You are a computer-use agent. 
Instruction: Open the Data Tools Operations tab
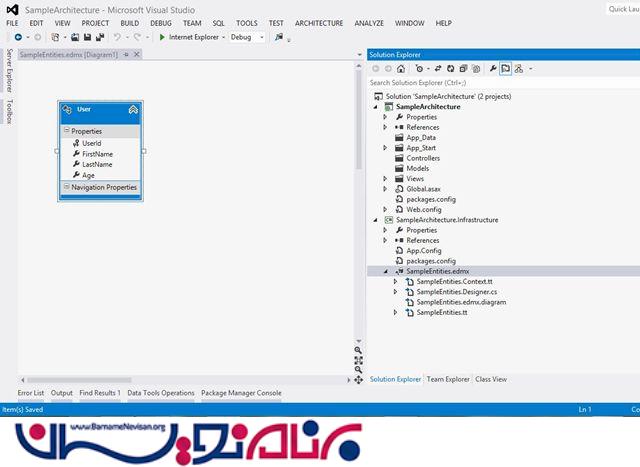click(x=161, y=393)
